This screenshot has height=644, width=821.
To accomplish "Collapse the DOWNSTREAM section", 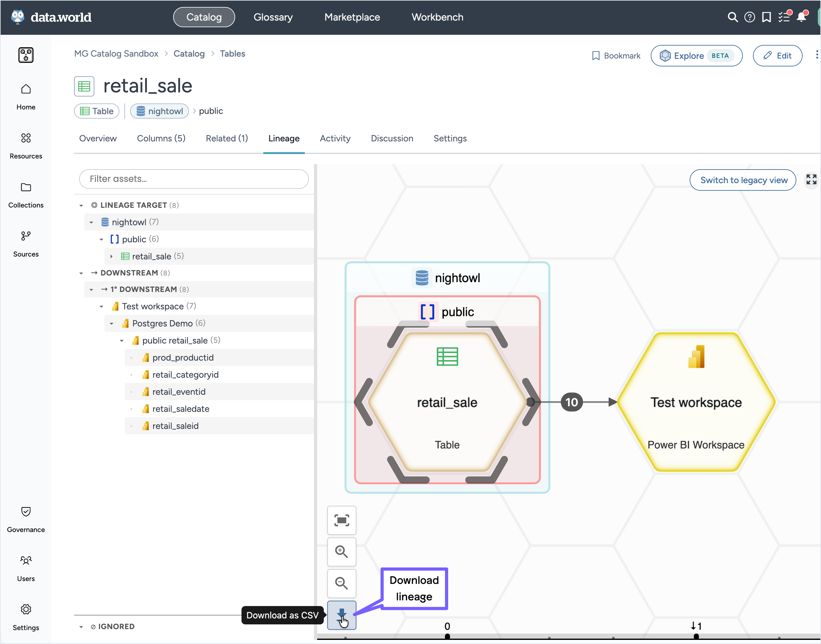I will click(81, 273).
